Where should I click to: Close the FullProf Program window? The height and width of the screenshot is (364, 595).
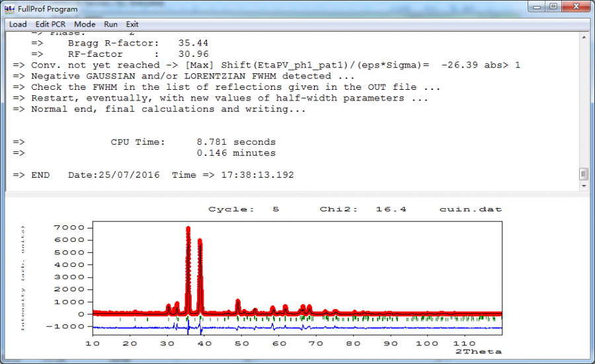click(x=576, y=7)
